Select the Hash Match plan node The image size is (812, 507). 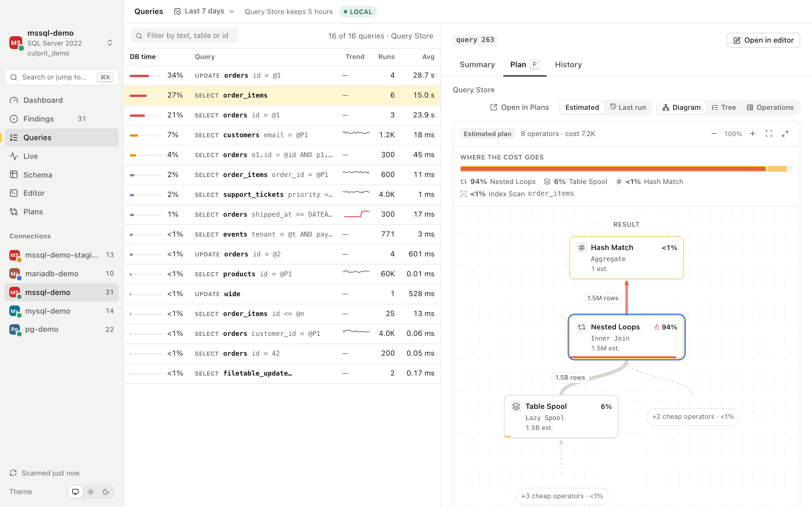[x=626, y=258]
